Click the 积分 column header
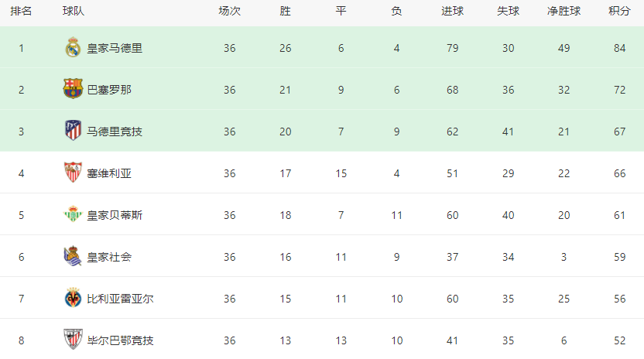This screenshot has width=644, height=359. click(619, 11)
